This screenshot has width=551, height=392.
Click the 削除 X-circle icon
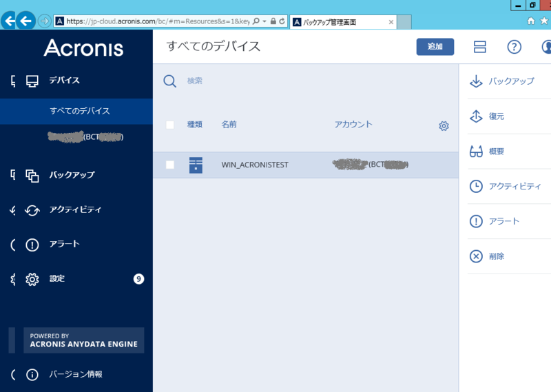[476, 256]
